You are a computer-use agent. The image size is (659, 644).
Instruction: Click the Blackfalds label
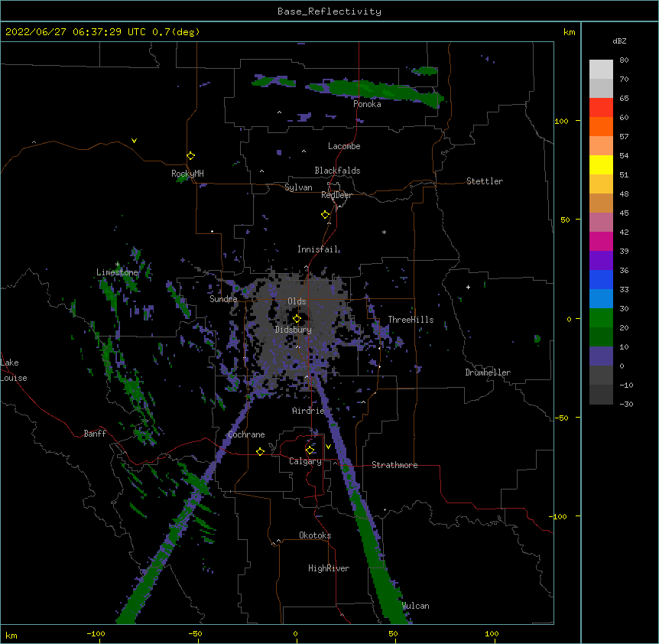click(x=337, y=171)
